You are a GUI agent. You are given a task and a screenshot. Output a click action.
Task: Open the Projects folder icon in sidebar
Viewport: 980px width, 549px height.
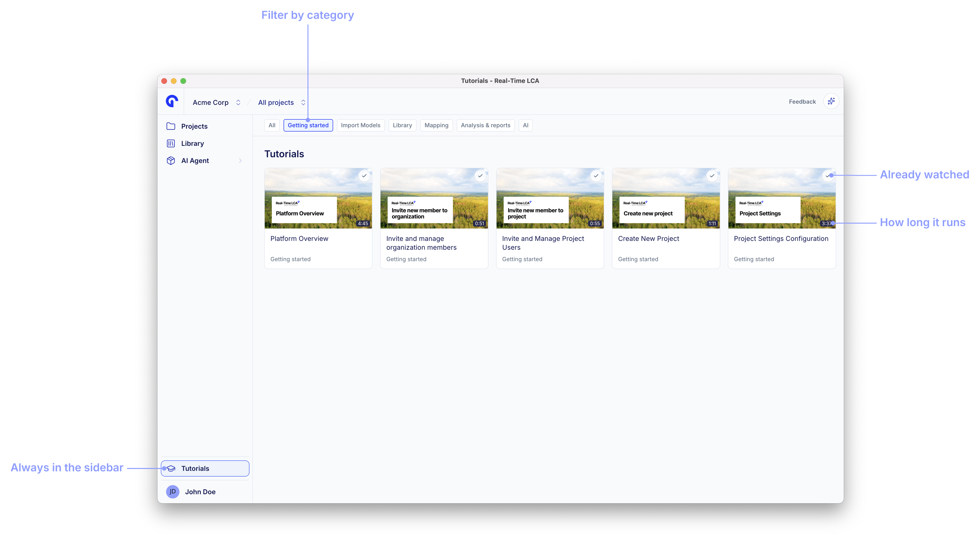(171, 126)
